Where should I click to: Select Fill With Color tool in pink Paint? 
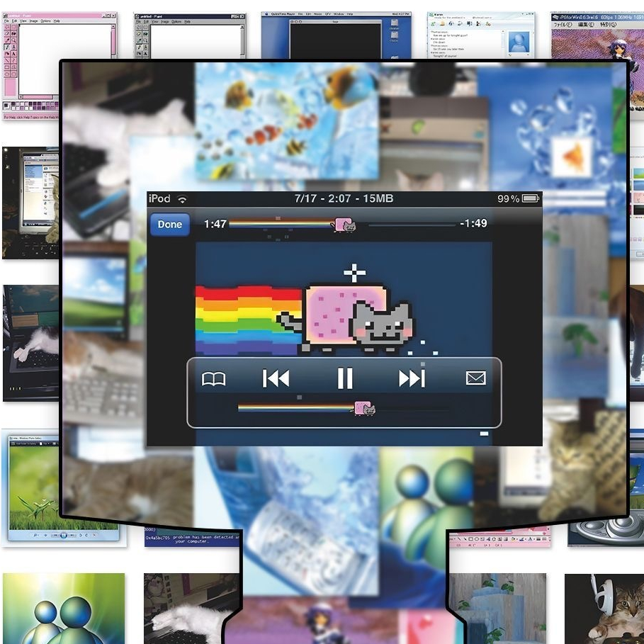[x=13, y=34]
